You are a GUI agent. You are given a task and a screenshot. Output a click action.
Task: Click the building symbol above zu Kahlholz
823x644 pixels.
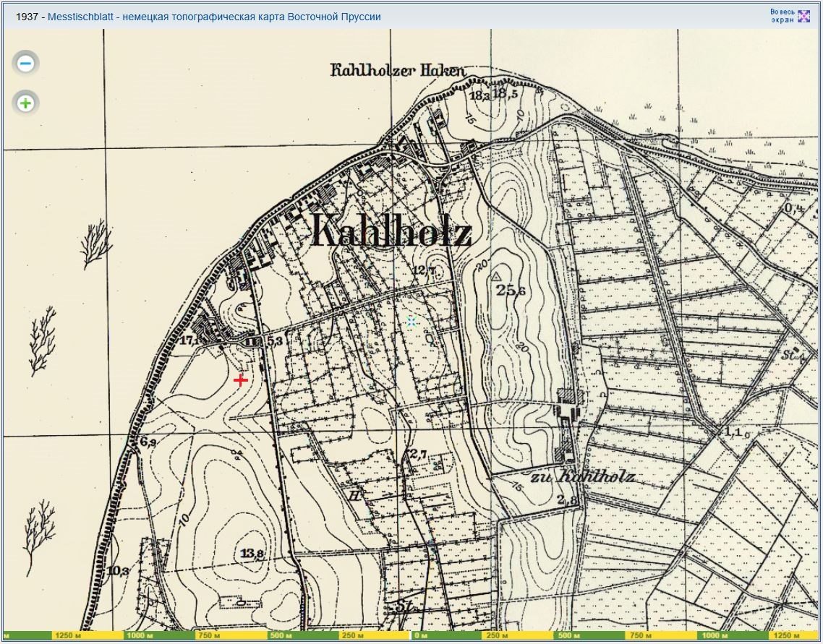[568, 405]
